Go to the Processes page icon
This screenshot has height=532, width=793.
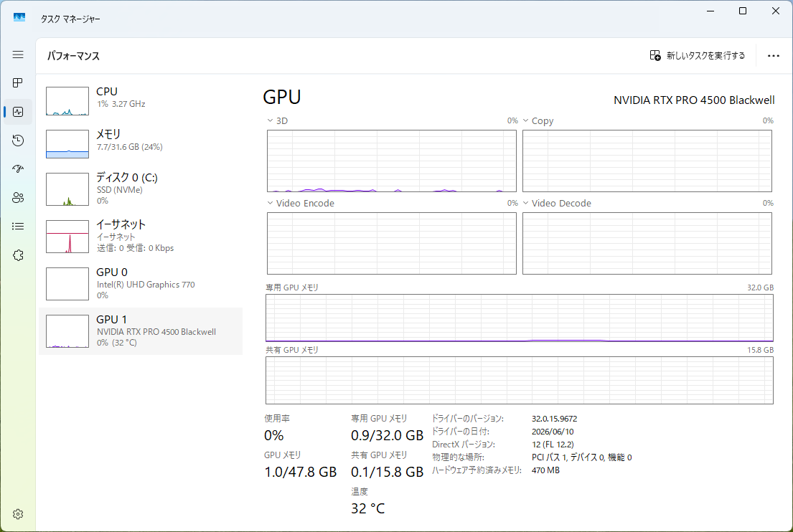tap(18, 83)
